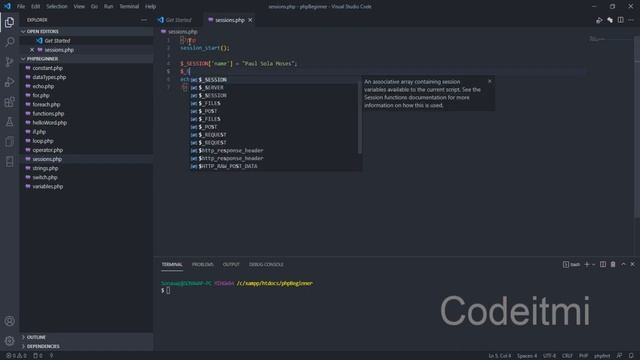The height and width of the screenshot is (360, 640).
Task: Click the errors and warnings status indicator
Action: (16, 356)
